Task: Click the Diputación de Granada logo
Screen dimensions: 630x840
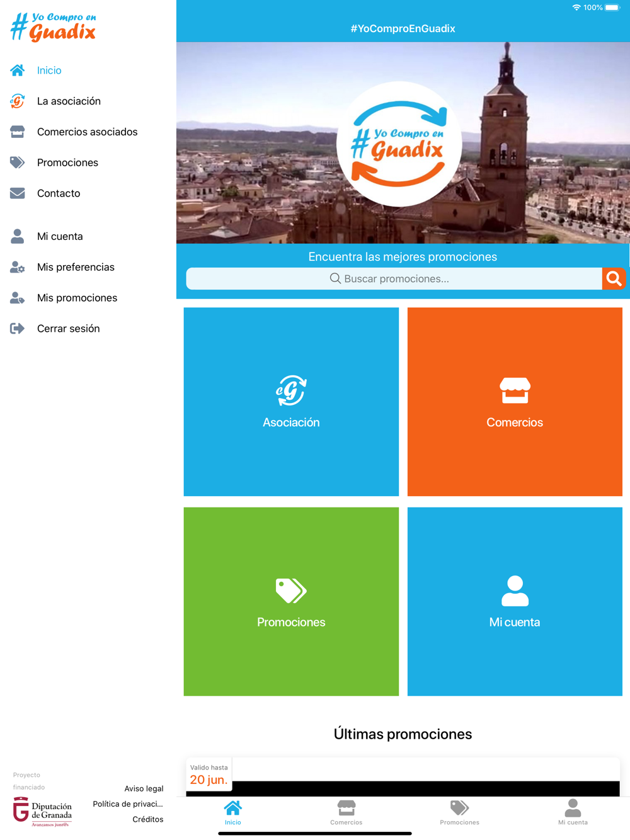Action: pos(43,812)
